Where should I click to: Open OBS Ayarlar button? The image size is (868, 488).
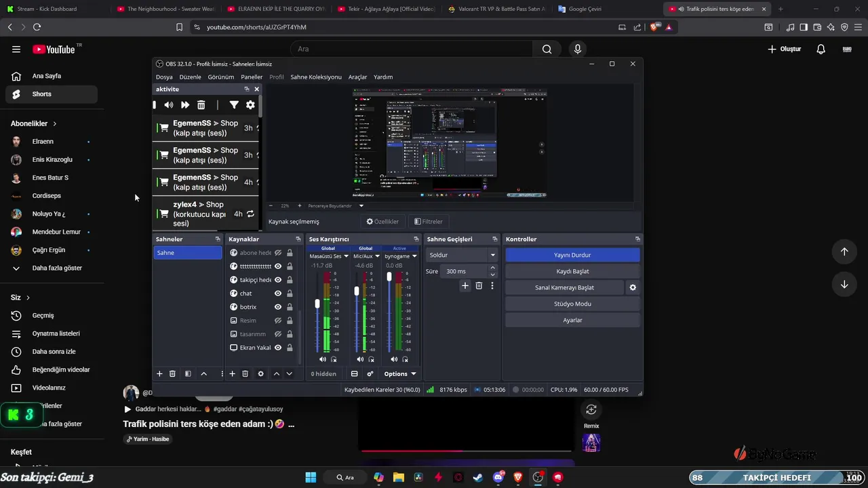pos(572,320)
